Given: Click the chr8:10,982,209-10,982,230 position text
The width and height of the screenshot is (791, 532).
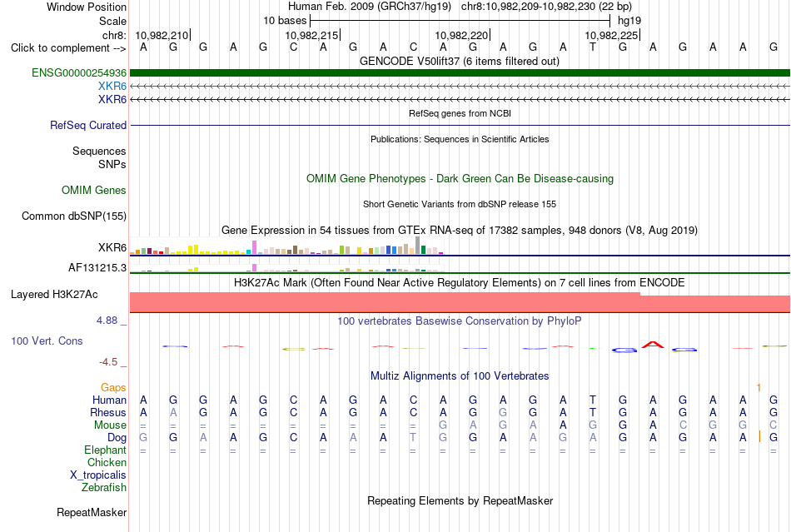Looking at the screenshot, I should click(546, 7).
